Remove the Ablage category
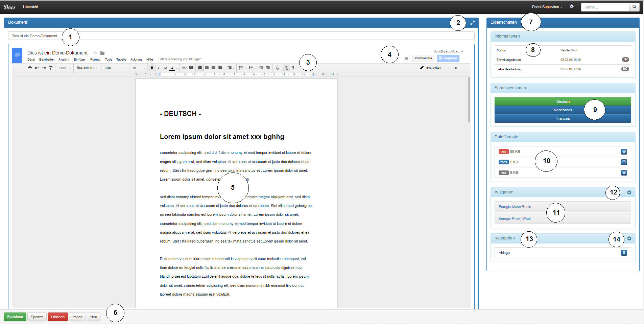Image resolution: width=644 pixels, height=324 pixels. click(x=624, y=253)
